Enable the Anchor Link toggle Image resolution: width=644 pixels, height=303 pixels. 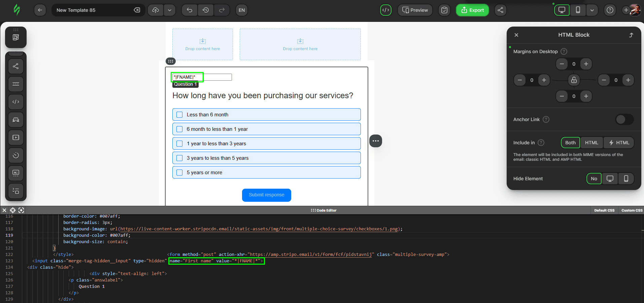point(624,119)
